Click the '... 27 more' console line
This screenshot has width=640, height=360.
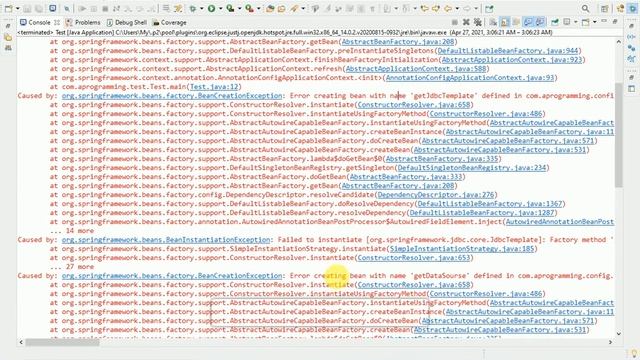pos(72,267)
